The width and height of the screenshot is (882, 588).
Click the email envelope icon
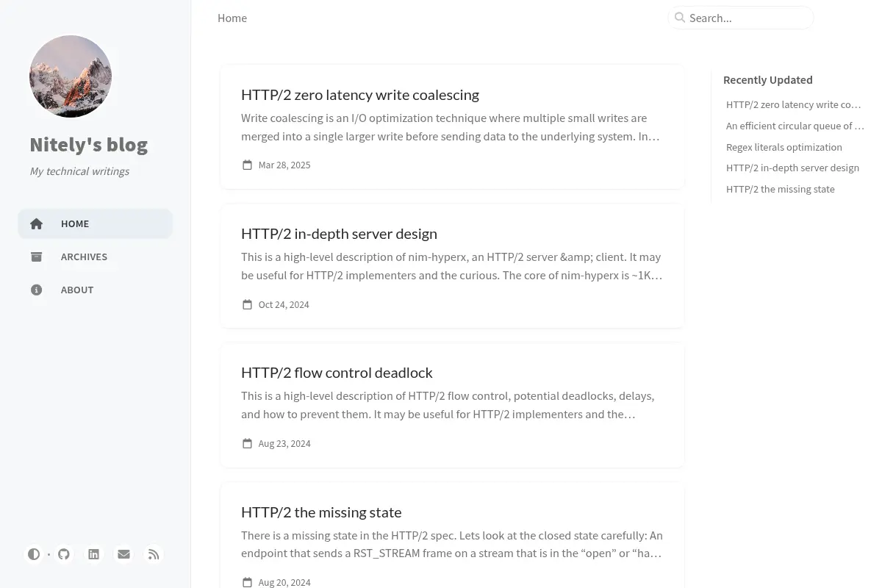[123, 554]
